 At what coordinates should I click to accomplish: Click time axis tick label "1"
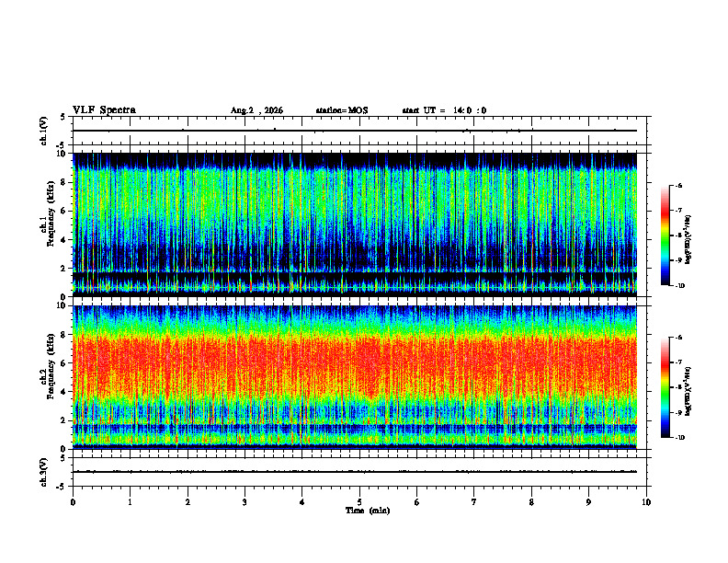click(x=131, y=502)
